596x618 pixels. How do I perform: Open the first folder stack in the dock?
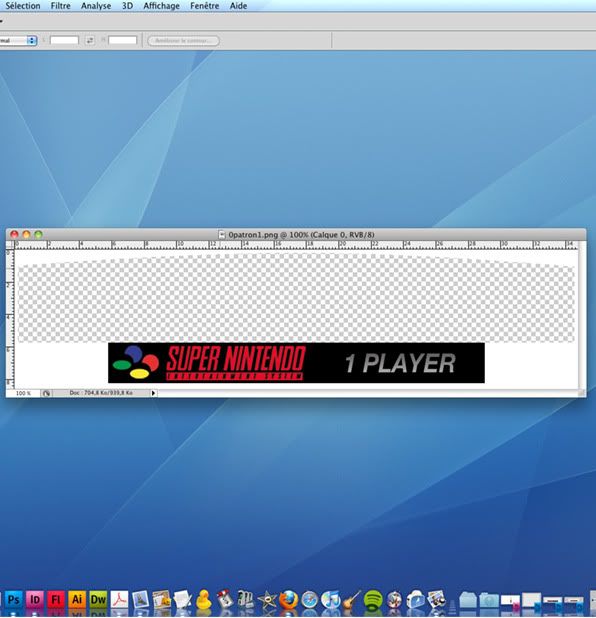click(467, 600)
